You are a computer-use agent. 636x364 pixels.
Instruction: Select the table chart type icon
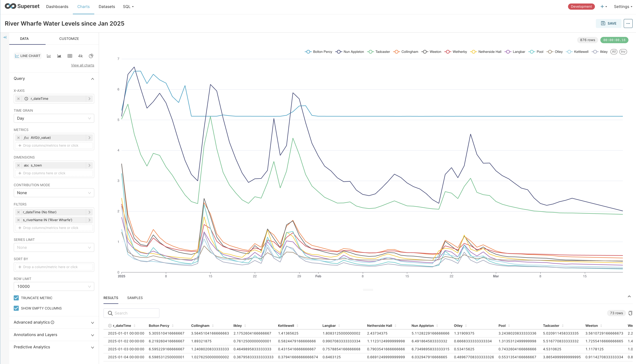click(70, 56)
